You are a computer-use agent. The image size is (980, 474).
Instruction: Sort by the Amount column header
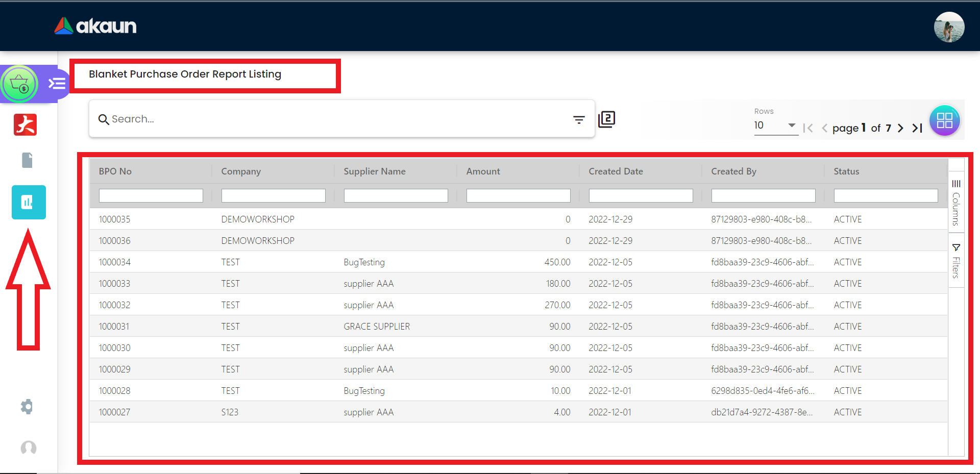point(483,171)
